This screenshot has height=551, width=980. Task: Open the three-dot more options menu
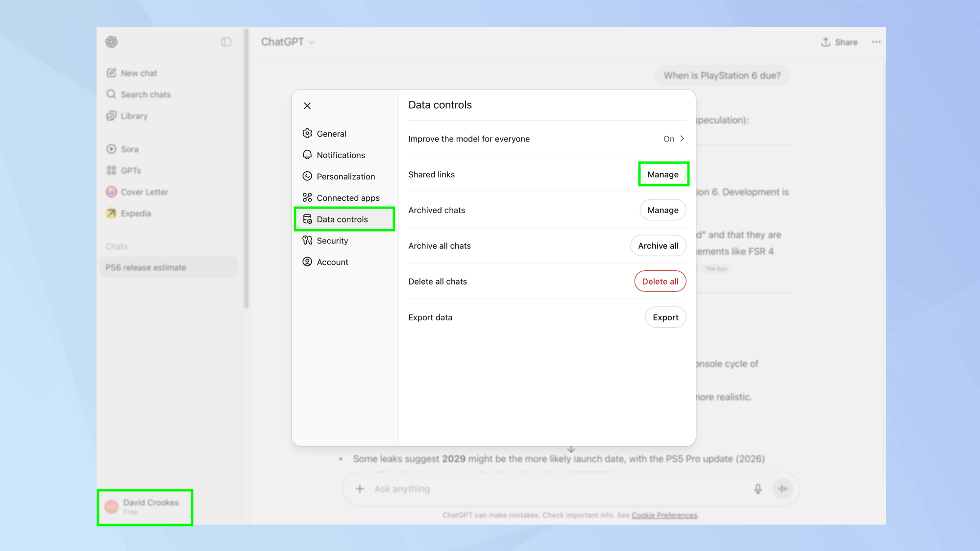[x=876, y=42]
